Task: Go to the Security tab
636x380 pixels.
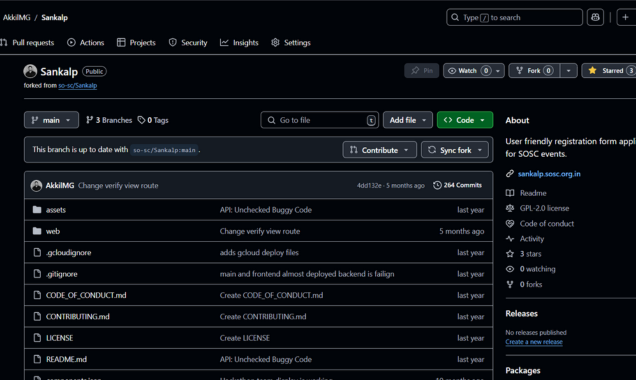Action: point(188,43)
